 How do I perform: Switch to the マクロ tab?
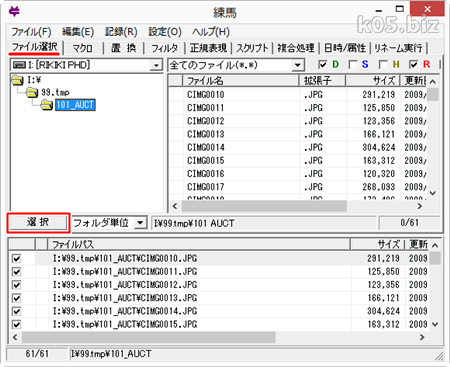[82, 48]
